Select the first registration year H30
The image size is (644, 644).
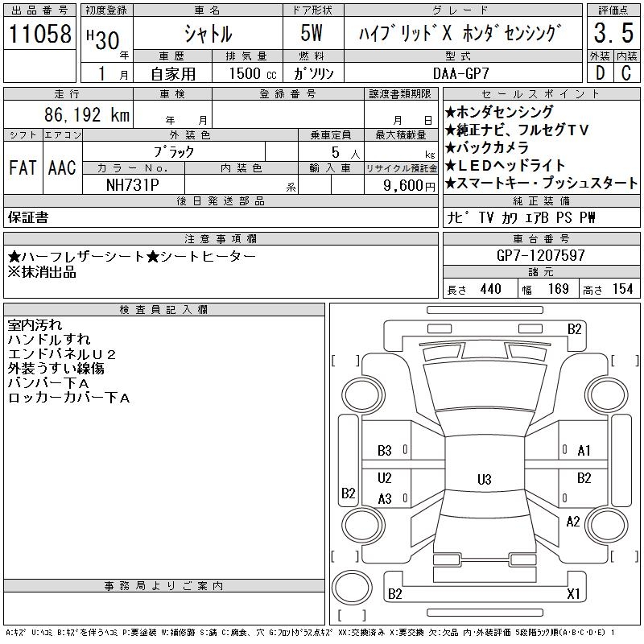coord(103,39)
